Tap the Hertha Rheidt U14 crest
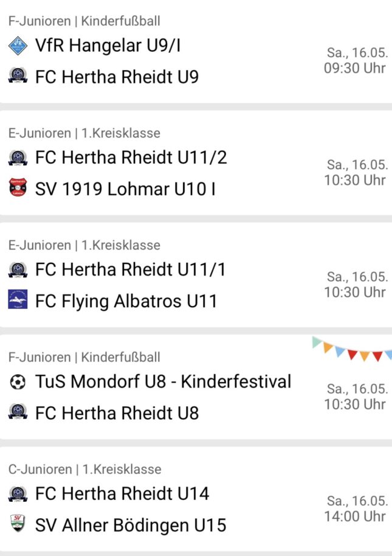Screen dimensions: 392x556 click(18, 494)
